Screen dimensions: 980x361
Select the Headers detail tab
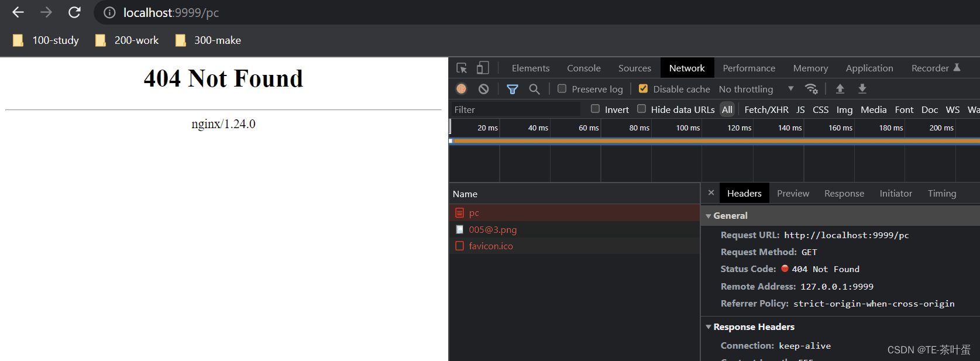pos(744,194)
